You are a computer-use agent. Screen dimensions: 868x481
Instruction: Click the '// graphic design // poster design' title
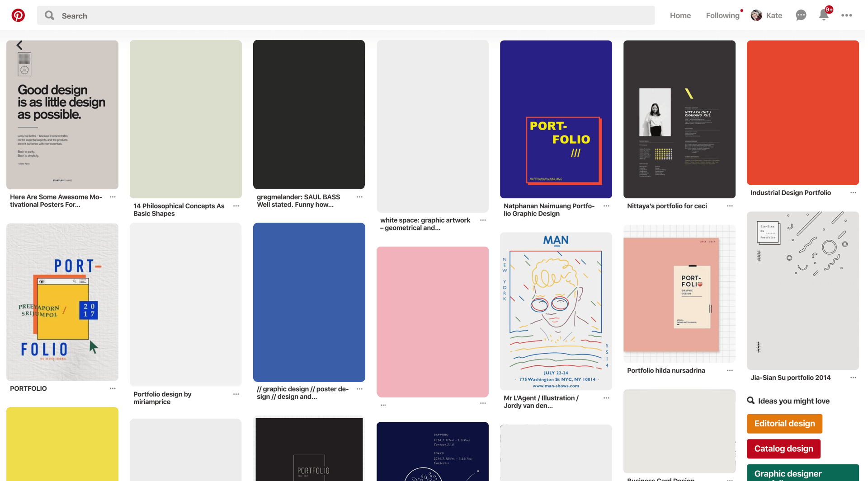[303, 393]
